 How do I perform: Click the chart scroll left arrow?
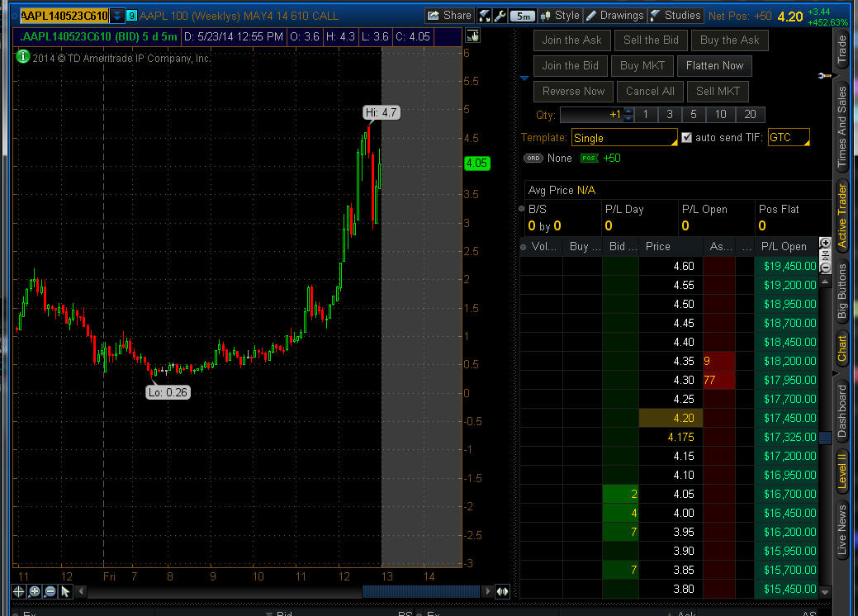click(x=81, y=591)
